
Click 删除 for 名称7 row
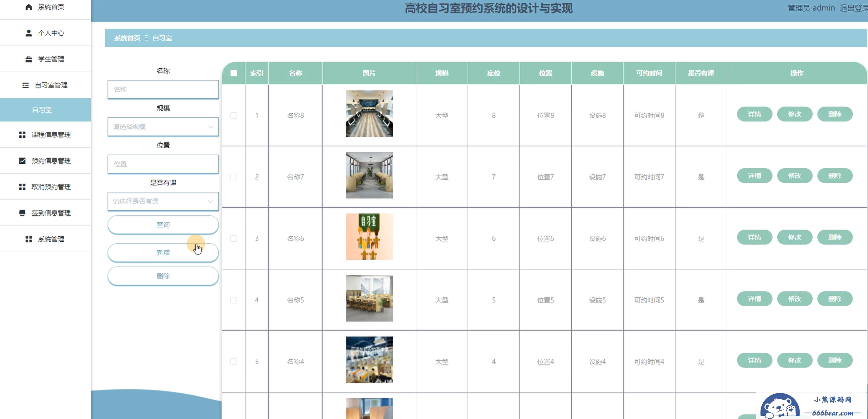click(835, 176)
